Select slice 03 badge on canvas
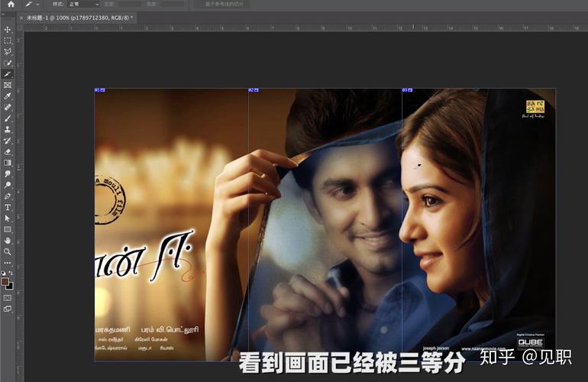Screen dimensions: 588x382 click(x=407, y=90)
